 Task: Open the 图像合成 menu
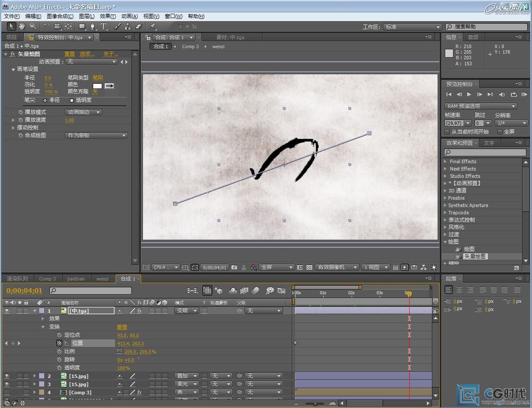(60, 16)
